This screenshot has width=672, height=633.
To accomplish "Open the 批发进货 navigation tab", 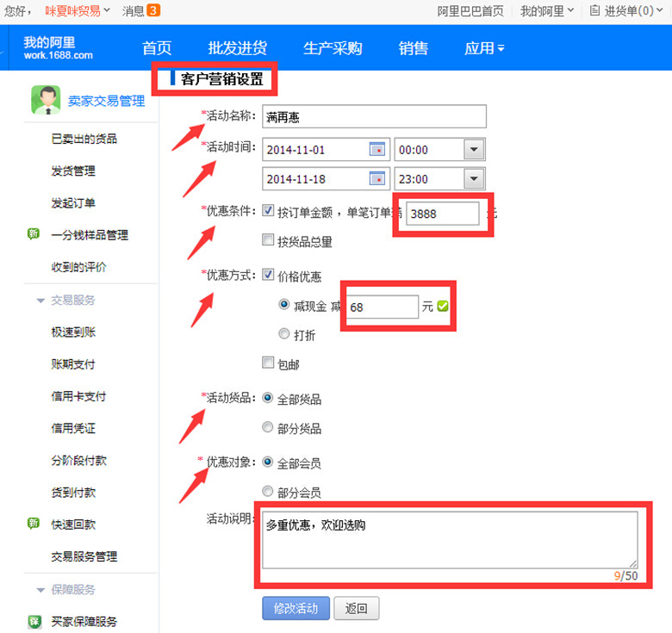I will [237, 48].
